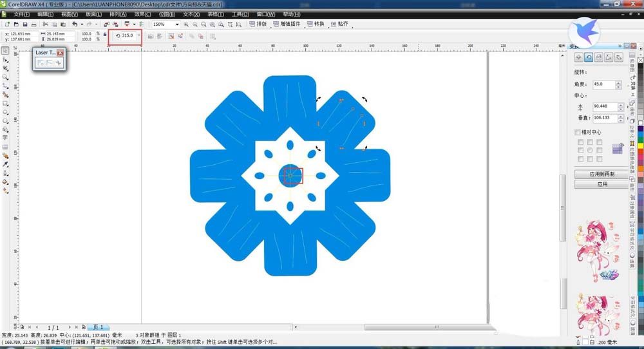The height and width of the screenshot is (349, 644).
Task: Open the 150% zoom level dropdown
Action: (177, 24)
